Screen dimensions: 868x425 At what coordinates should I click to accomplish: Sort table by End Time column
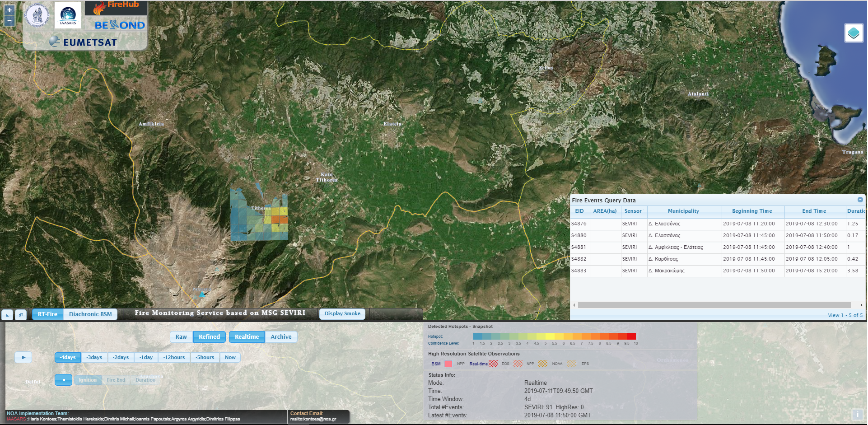coord(814,211)
